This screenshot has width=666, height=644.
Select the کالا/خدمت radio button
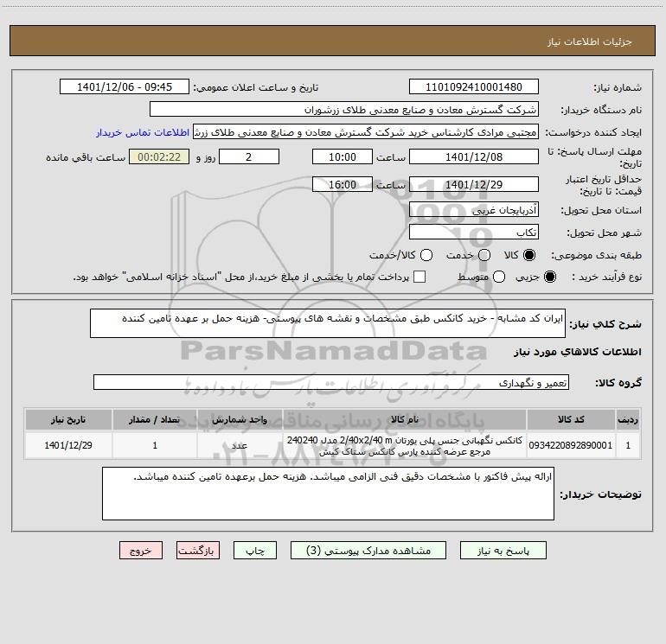[426, 255]
